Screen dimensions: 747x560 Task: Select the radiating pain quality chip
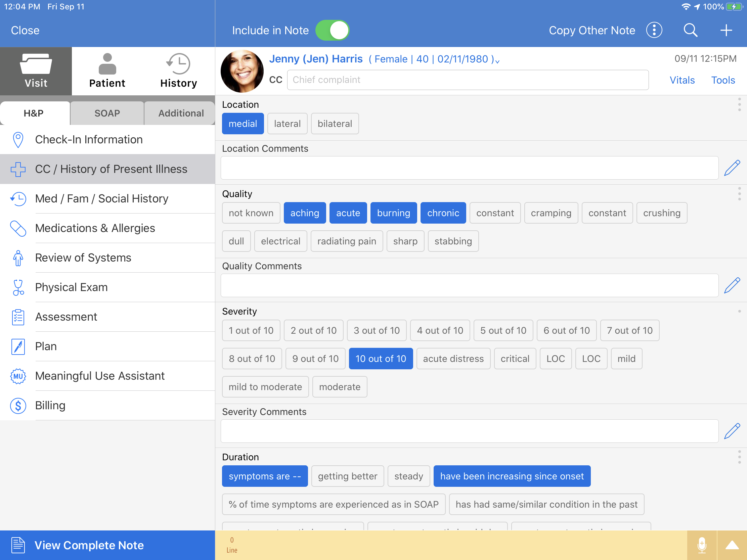tap(347, 241)
